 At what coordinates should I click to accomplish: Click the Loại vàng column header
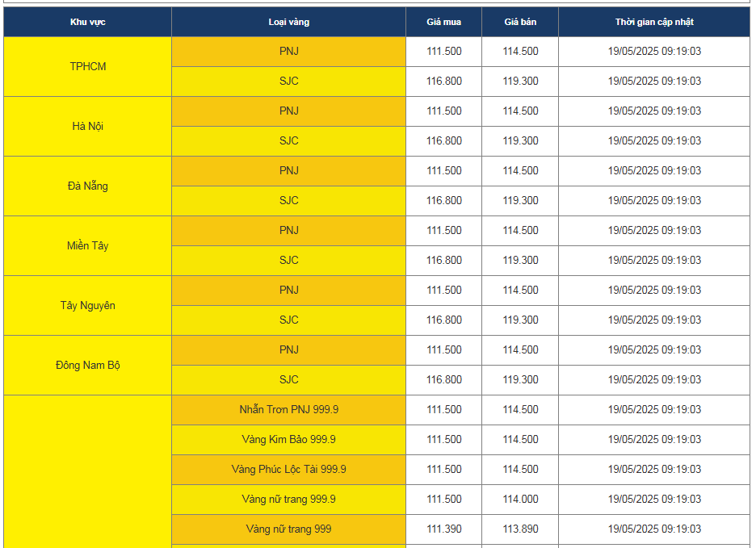[288, 22]
